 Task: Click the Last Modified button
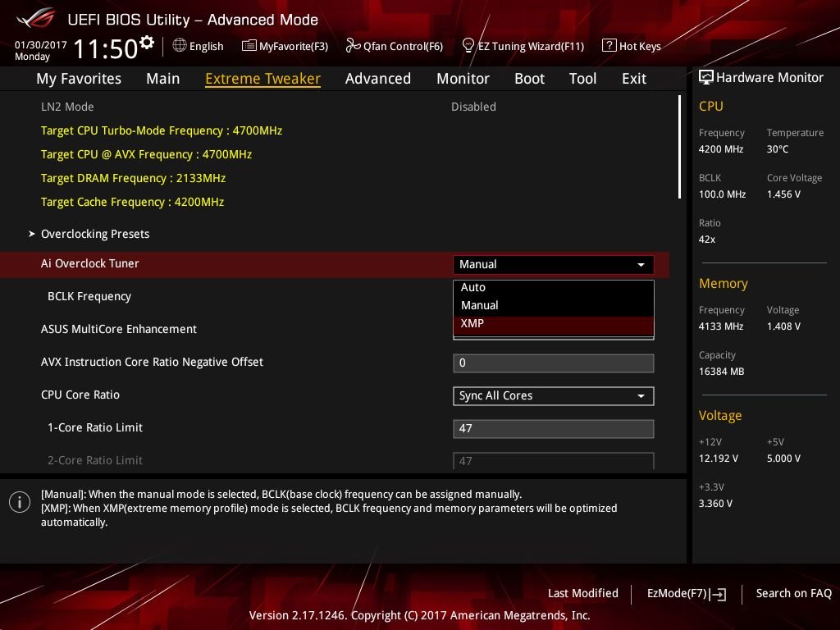[x=583, y=593]
